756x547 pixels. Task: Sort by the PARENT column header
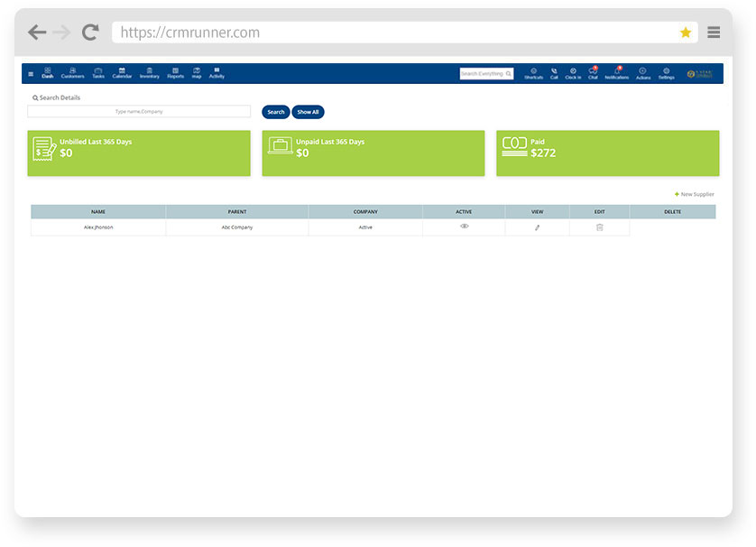[236, 212]
